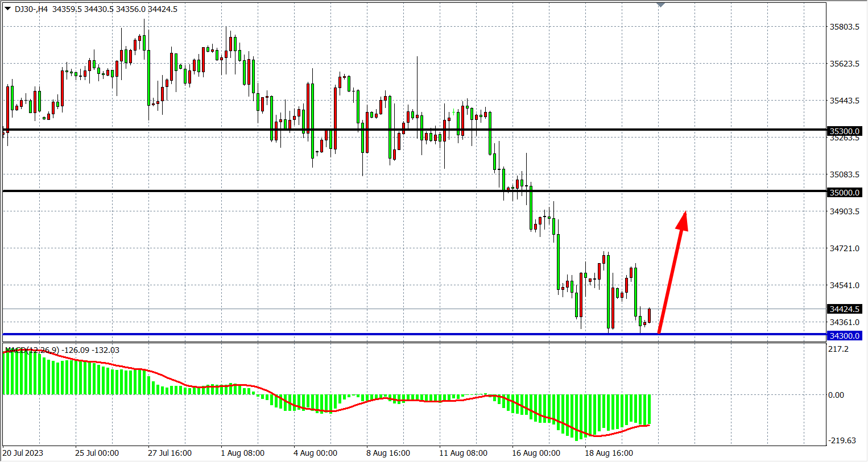Click the MACD scale -219.63 value

[842, 440]
